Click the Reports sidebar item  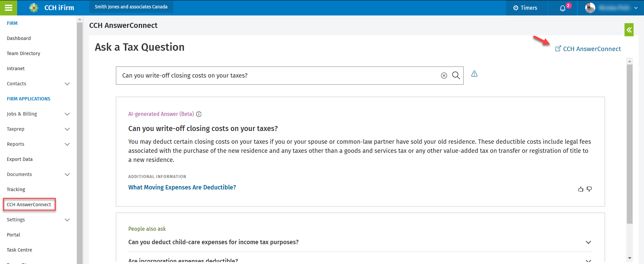tap(15, 144)
